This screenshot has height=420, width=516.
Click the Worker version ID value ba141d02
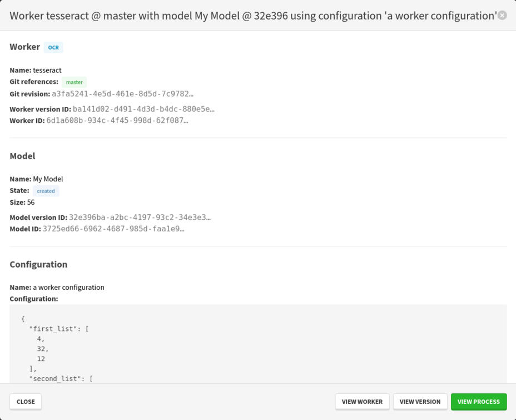click(143, 109)
